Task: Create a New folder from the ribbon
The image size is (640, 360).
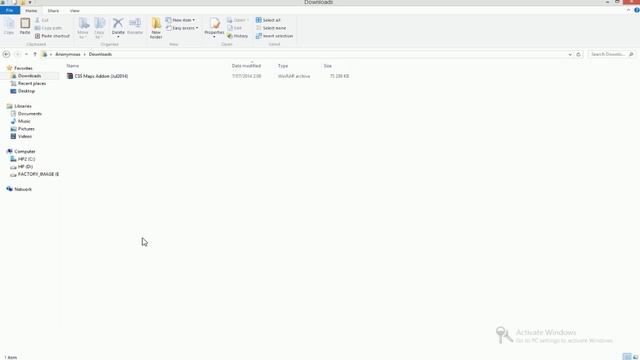Action: pyautogui.click(x=156, y=28)
